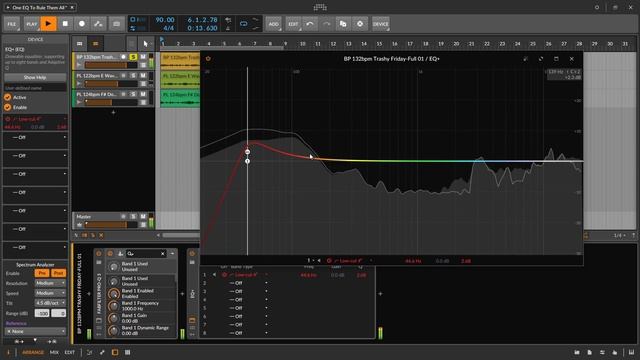Image resolution: width=640 pixels, height=360 pixels.
Task: Open the FILE menu
Action: pos(12,24)
